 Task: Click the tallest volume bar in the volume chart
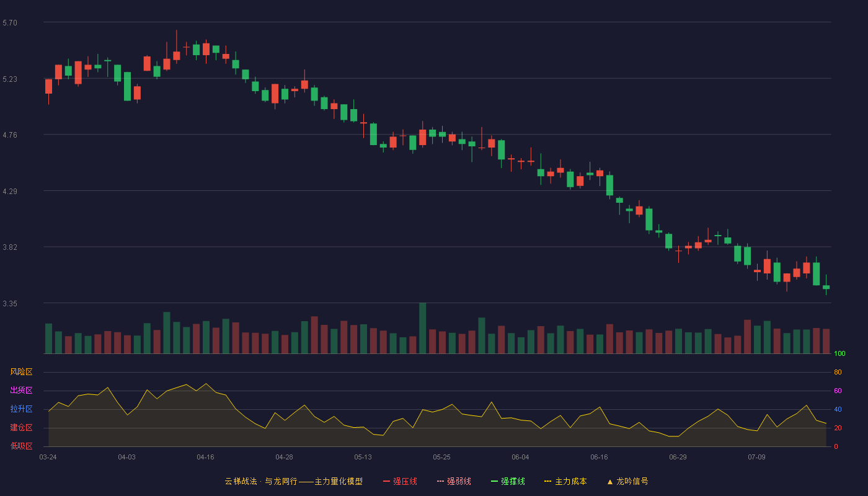point(422,328)
